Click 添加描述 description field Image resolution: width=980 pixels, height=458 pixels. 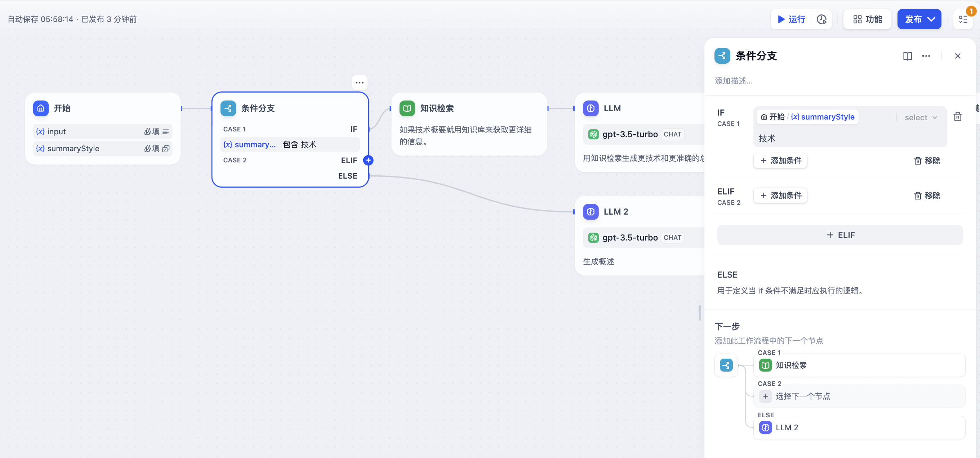point(734,81)
